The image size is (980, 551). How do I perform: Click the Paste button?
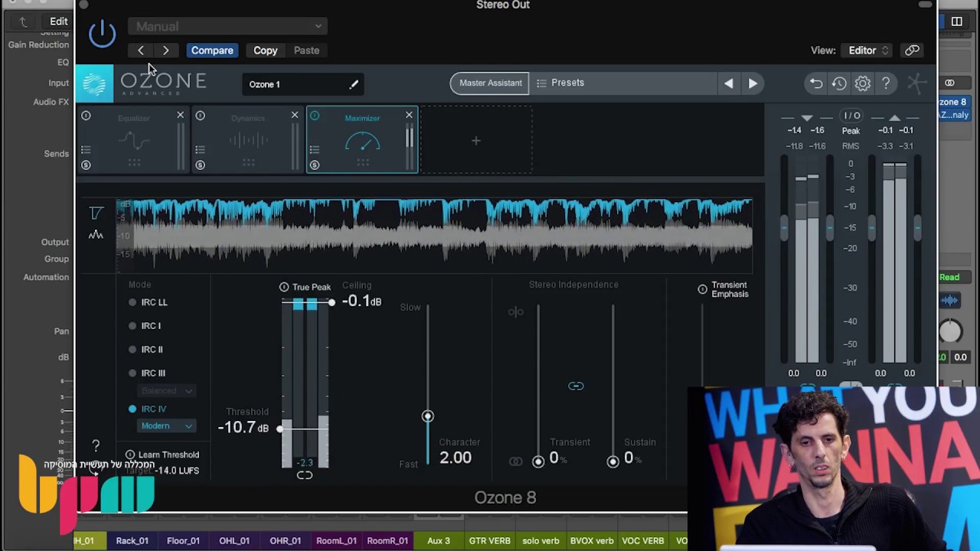click(306, 51)
